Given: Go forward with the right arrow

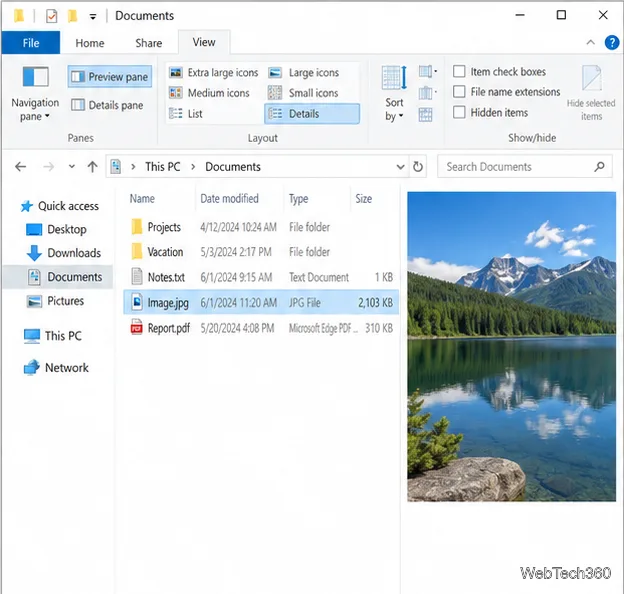Looking at the screenshot, I should [x=49, y=166].
